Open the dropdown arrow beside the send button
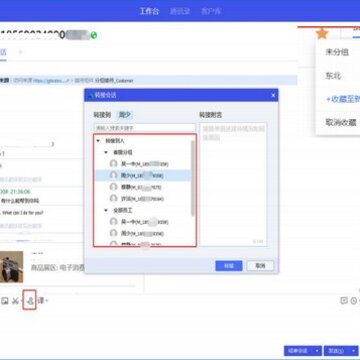 [x=353, y=351]
